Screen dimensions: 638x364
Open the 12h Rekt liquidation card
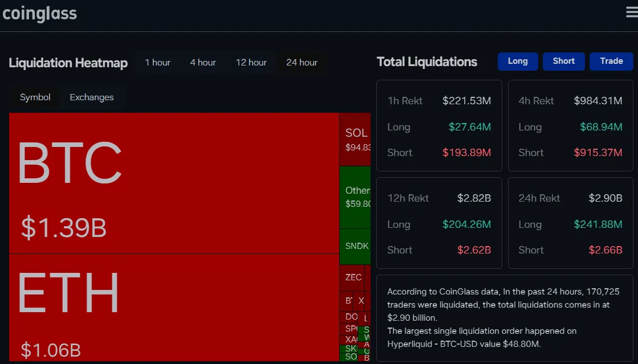tap(439, 223)
